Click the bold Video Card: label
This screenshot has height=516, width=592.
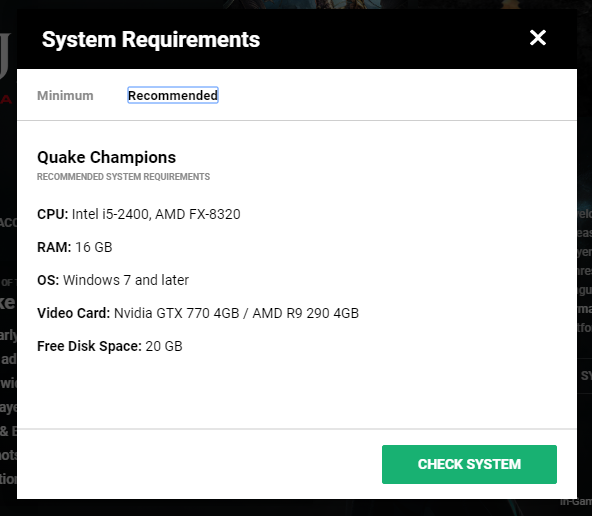click(x=73, y=313)
